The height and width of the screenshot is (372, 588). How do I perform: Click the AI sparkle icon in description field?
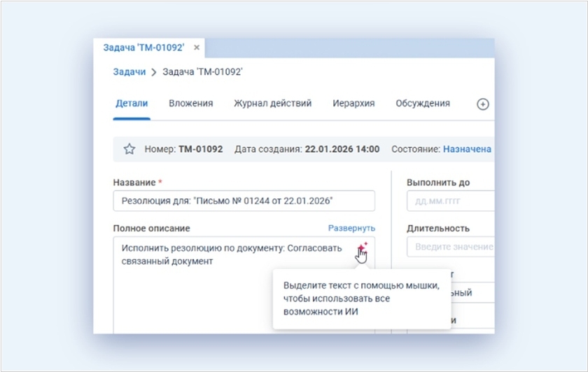(x=362, y=247)
